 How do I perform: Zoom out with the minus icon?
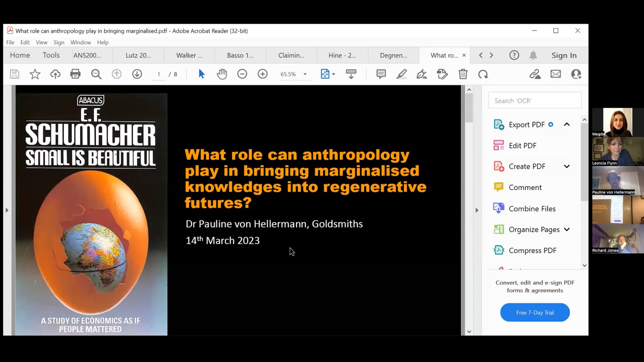pos(242,74)
